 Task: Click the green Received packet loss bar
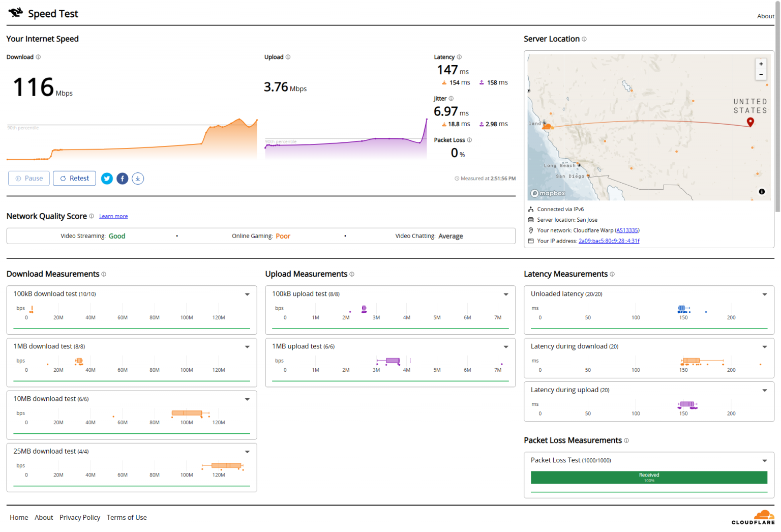(649, 477)
